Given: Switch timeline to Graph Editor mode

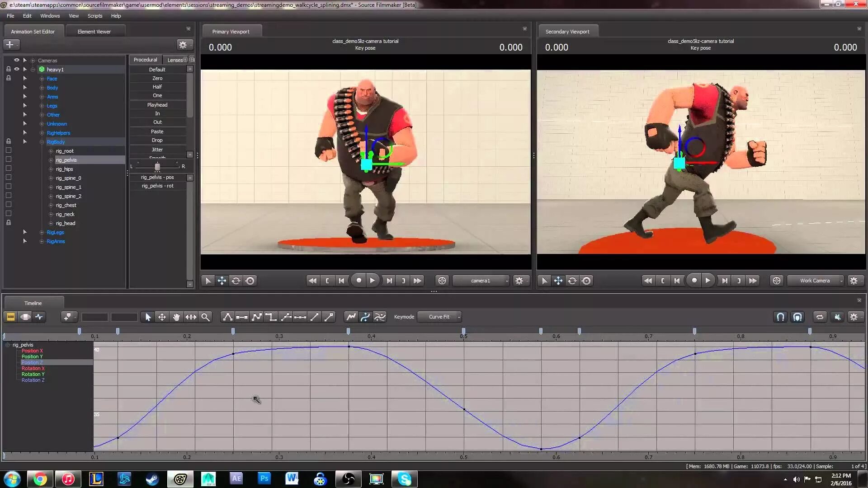Looking at the screenshot, I should (x=39, y=317).
